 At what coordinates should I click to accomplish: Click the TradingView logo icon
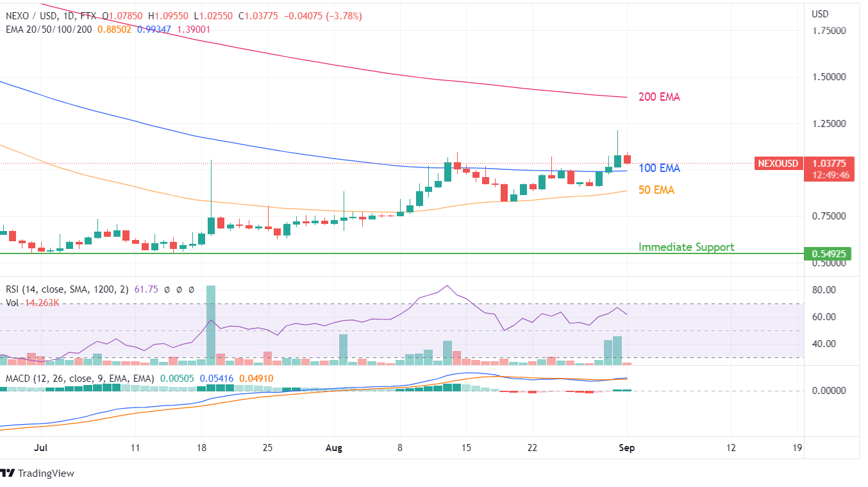pos(7,474)
